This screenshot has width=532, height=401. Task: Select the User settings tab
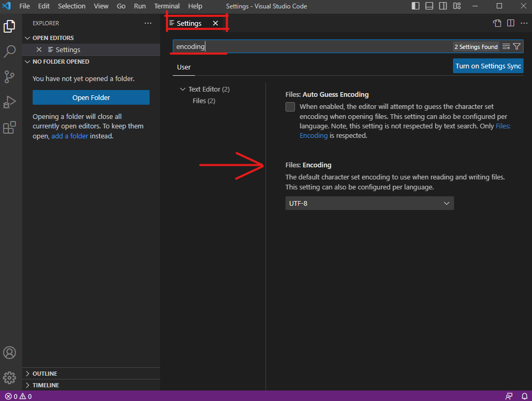pyautogui.click(x=184, y=67)
